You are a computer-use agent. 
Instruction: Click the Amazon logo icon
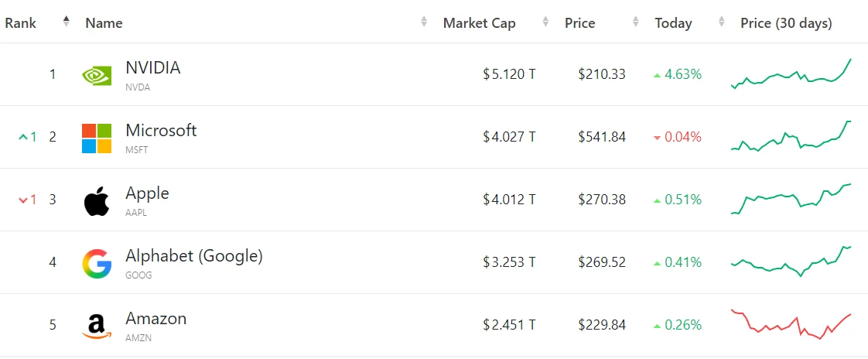tap(97, 326)
